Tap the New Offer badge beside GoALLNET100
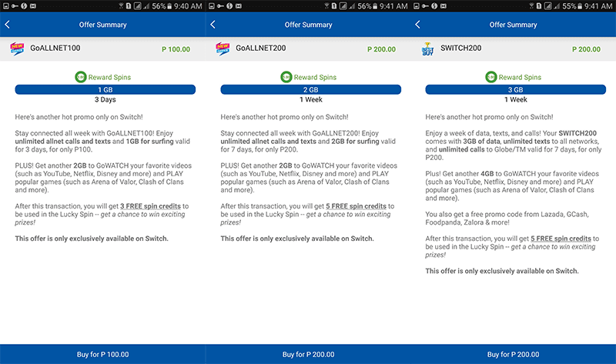Viewport: 616px width, 364px height. [17, 49]
